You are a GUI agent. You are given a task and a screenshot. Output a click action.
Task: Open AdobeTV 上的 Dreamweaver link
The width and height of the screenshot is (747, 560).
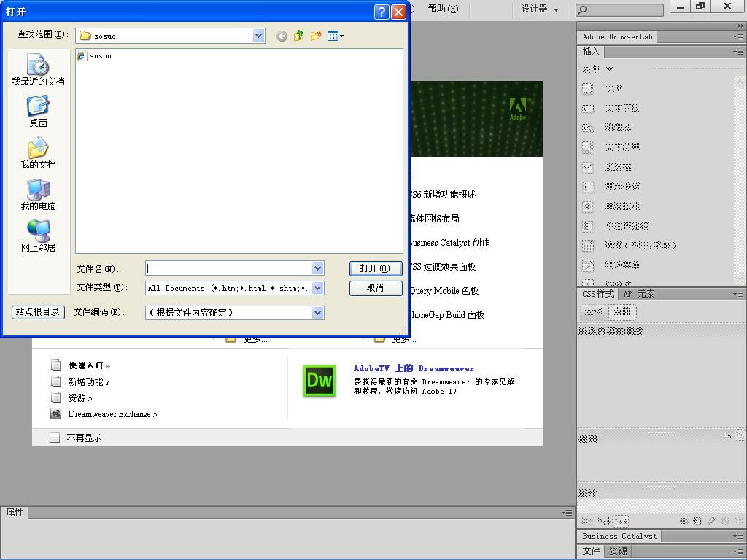[x=414, y=368]
